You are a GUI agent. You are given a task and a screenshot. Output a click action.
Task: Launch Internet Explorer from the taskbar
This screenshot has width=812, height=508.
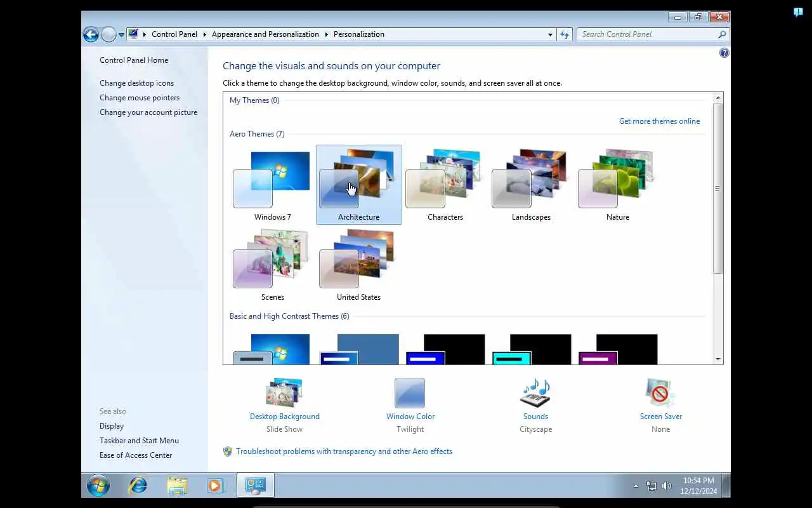138,486
